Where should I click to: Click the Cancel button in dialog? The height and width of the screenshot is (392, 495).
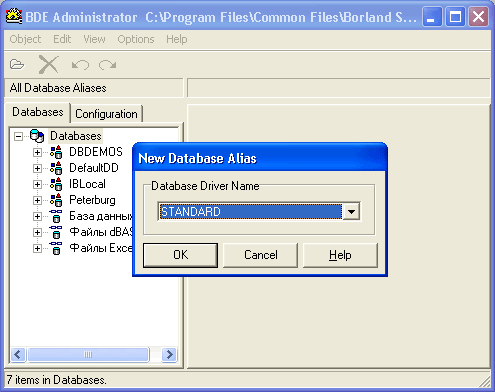click(260, 255)
